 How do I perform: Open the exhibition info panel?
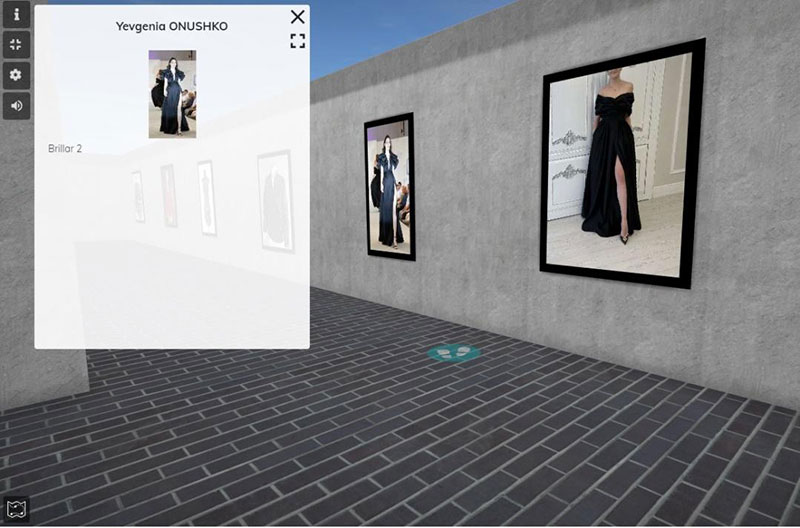[x=16, y=14]
